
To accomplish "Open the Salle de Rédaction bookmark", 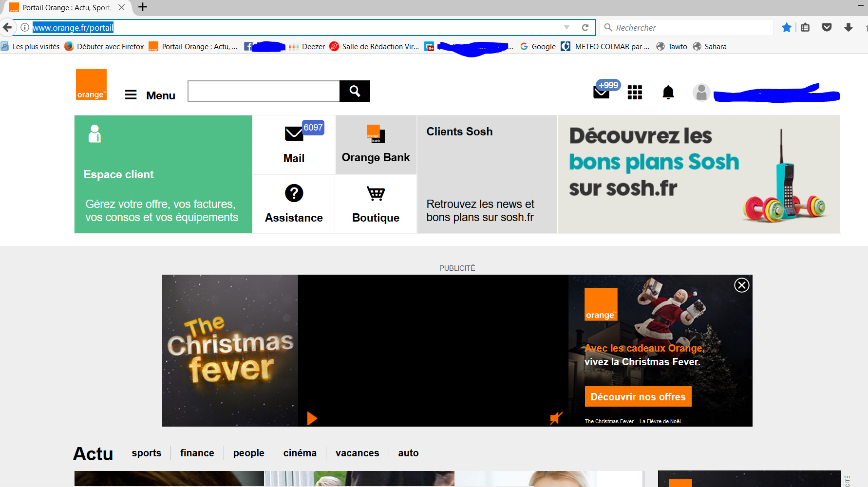I will (374, 46).
